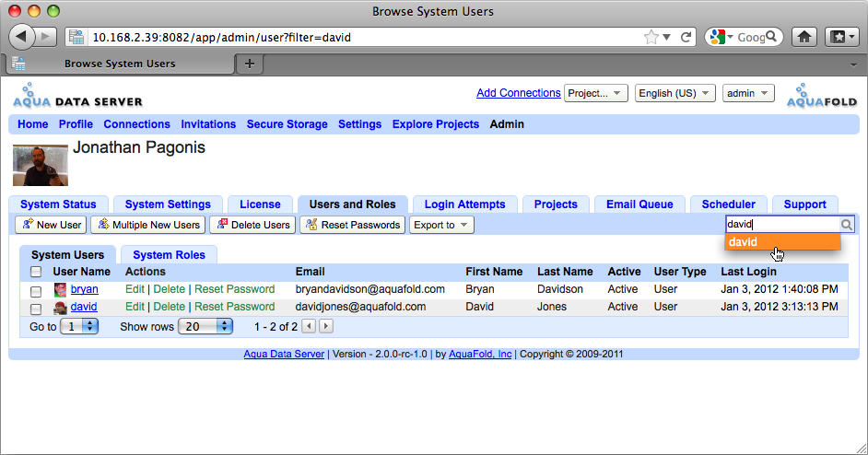The width and height of the screenshot is (868, 455).
Task: Click New User button
Action: coord(52,225)
